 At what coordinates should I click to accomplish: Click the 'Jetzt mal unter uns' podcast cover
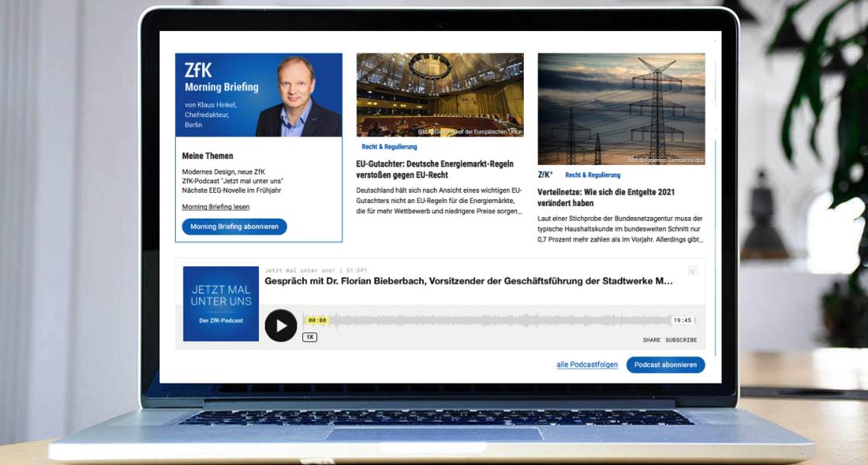pyautogui.click(x=221, y=304)
